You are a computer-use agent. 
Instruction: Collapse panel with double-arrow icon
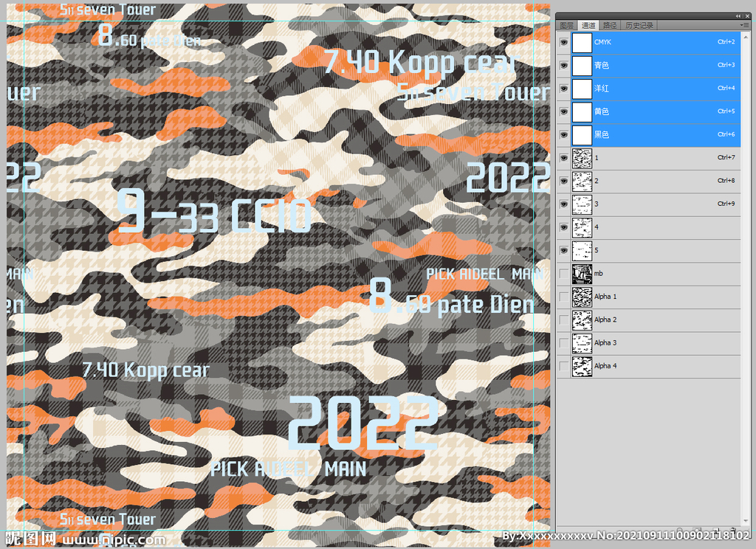pos(738,15)
